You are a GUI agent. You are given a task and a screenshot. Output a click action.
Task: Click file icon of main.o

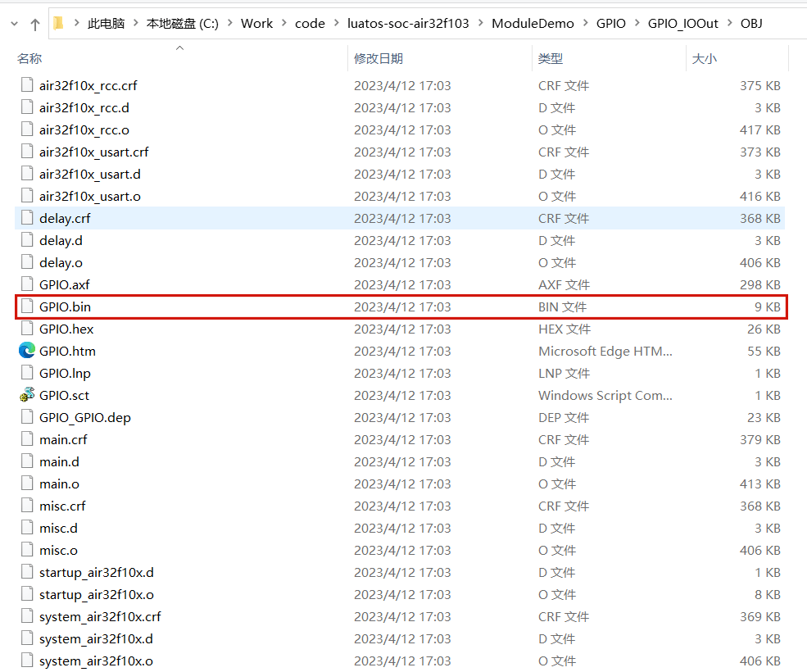click(x=27, y=484)
